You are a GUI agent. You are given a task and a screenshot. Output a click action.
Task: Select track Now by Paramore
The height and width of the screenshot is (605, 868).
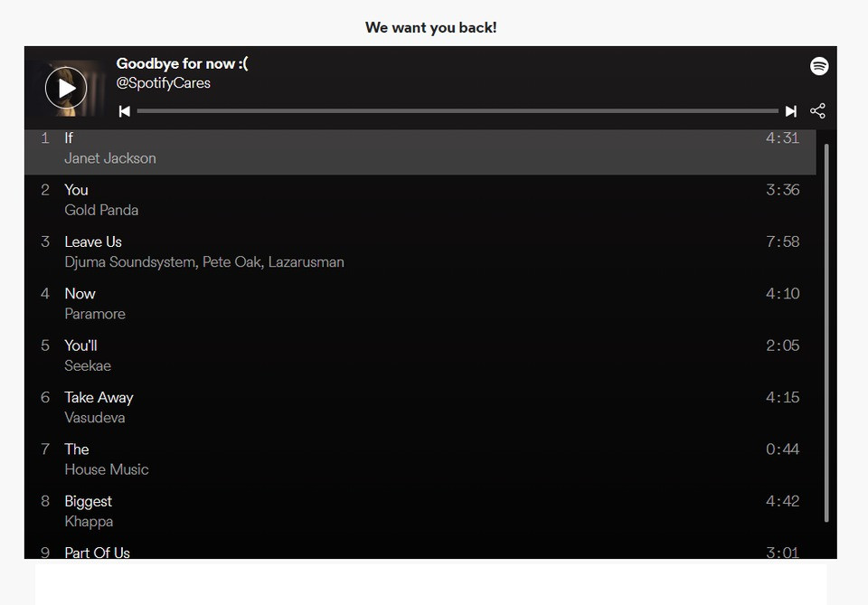pos(420,304)
